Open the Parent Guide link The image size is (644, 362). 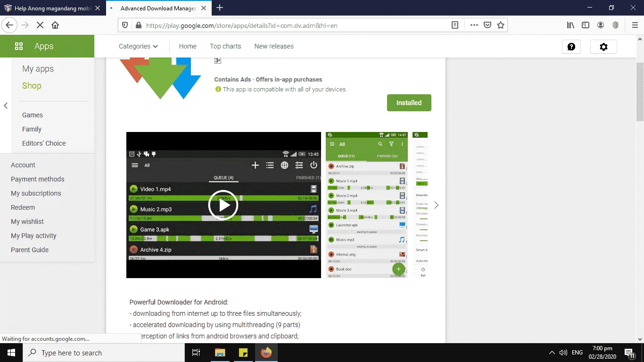click(30, 250)
